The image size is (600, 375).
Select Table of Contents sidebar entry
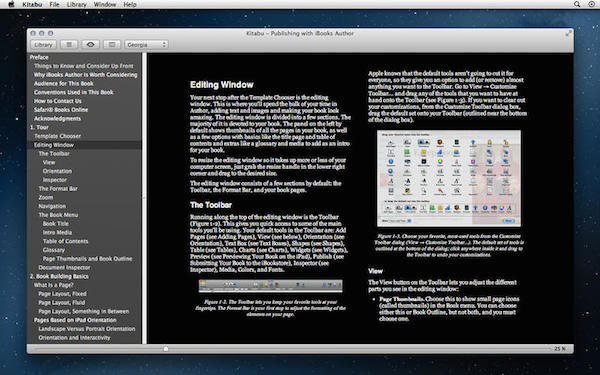pyautogui.click(x=65, y=241)
